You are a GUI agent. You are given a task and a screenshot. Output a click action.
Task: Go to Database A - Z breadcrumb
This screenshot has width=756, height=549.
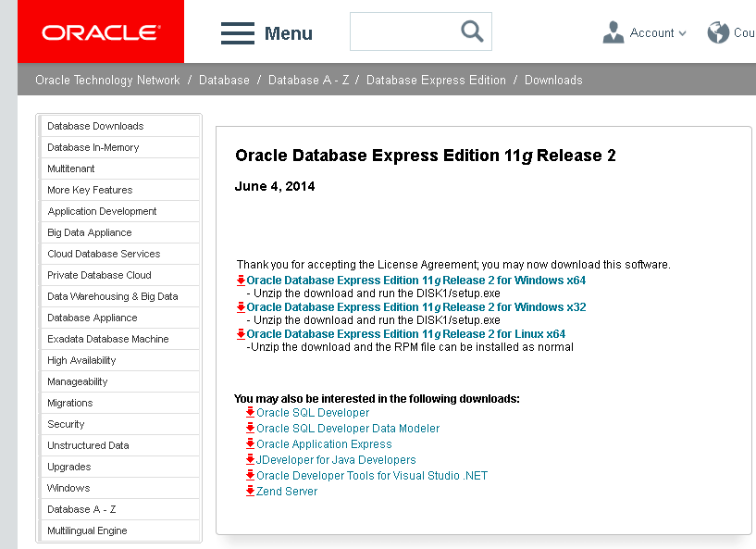point(308,80)
